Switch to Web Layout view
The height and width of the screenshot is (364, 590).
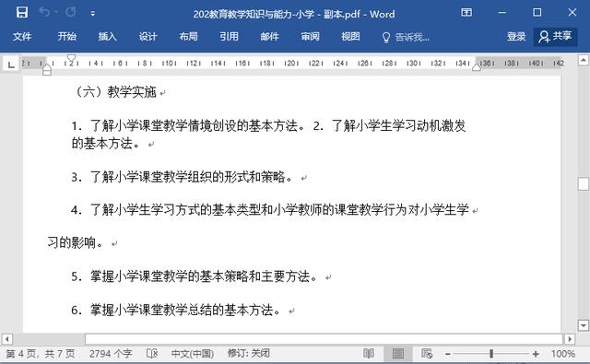tap(427, 354)
